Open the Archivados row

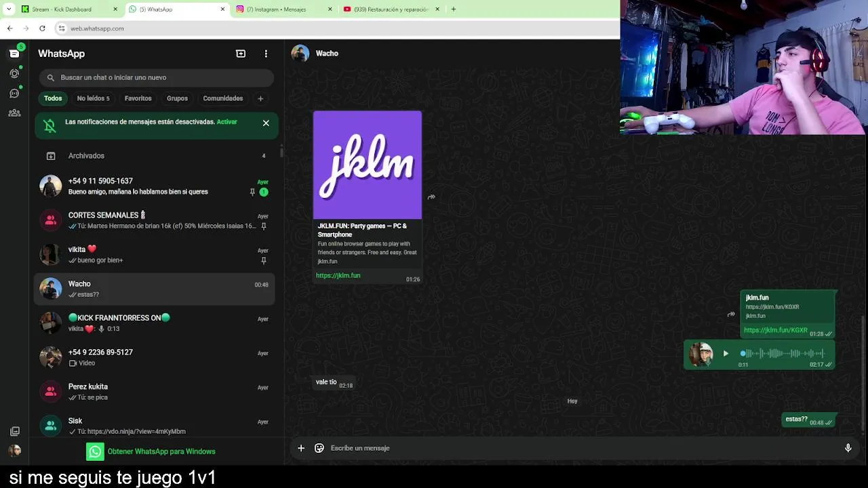(155, 156)
